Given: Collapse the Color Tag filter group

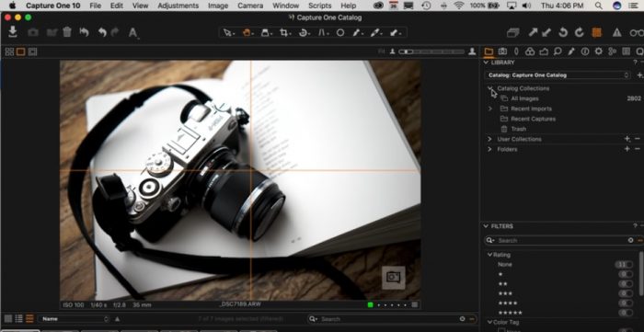Looking at the screenshot, I should [x=489, y=322].
